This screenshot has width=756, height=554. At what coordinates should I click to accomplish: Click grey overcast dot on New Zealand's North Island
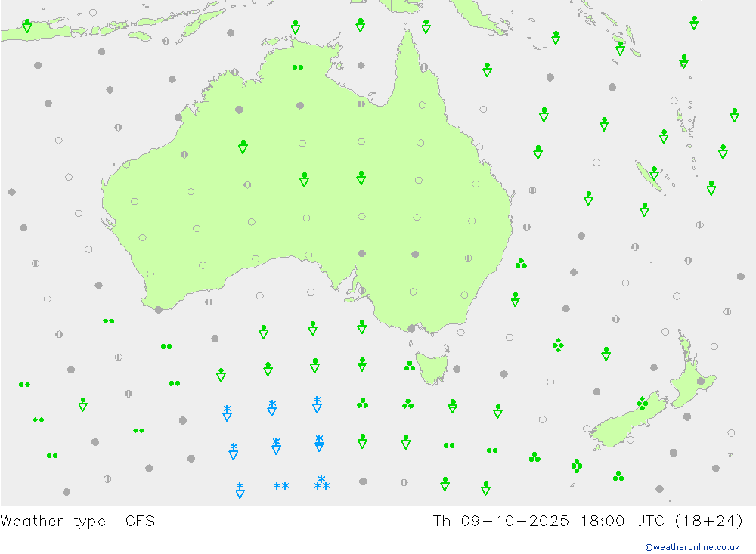pyautogui.click(x=701, y=382)
